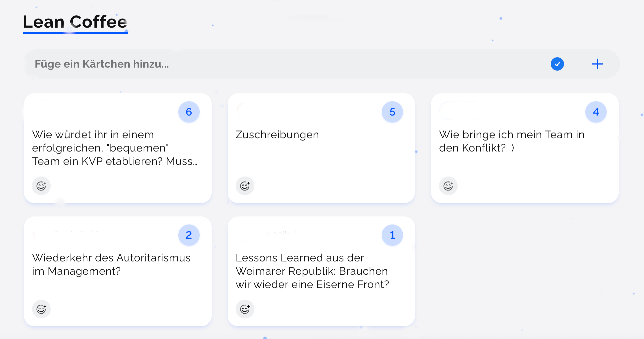Add reaction to the Konflikt team card
This screenshot has height=339, width=644.
[x=448, y=186]
